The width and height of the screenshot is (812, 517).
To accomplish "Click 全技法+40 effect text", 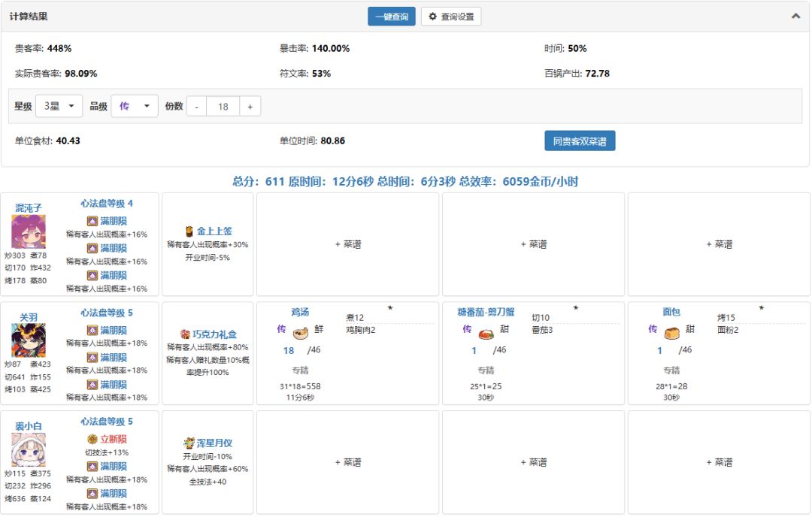I will tap(208, 482).
